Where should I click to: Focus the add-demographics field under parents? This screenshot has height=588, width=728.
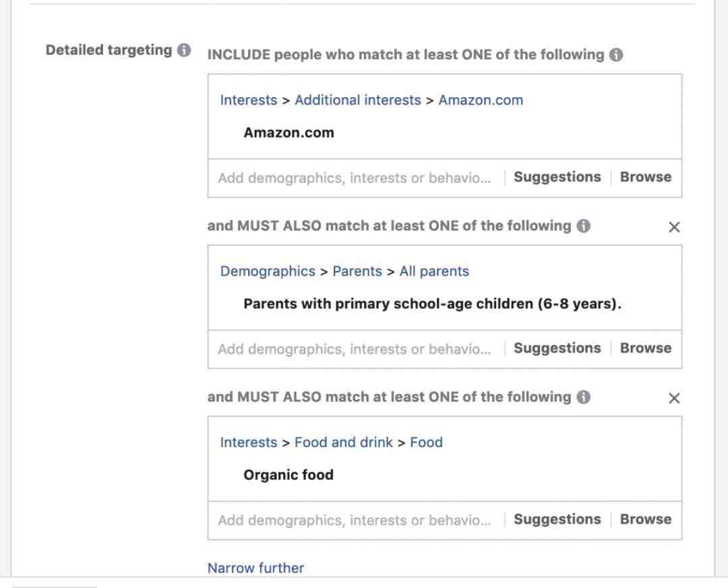[x=355, y=349]
